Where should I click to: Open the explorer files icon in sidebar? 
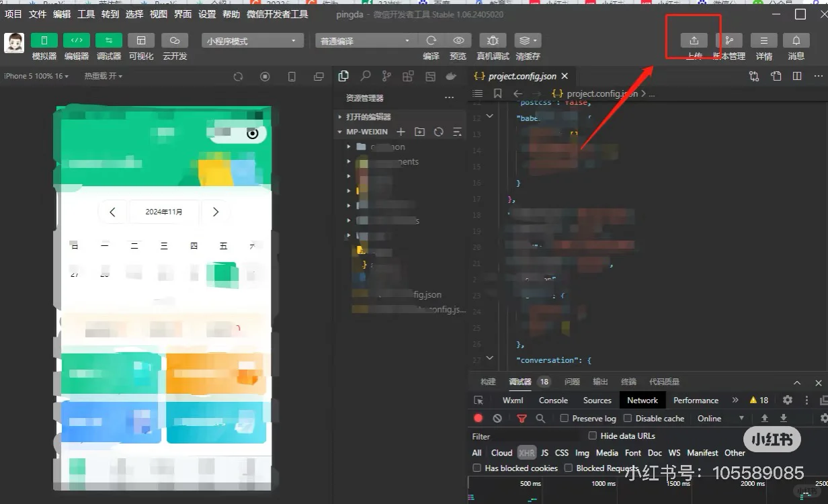click(343, 76)
